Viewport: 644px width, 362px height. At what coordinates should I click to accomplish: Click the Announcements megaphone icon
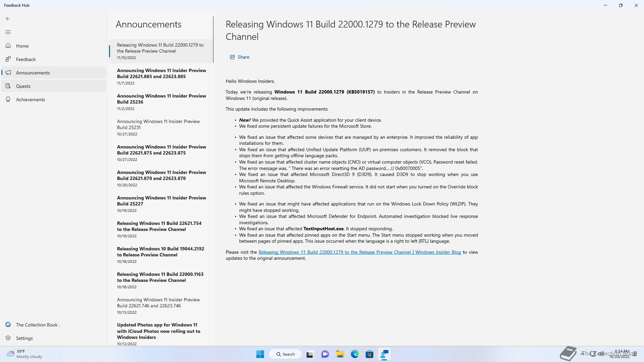[8, 72]
